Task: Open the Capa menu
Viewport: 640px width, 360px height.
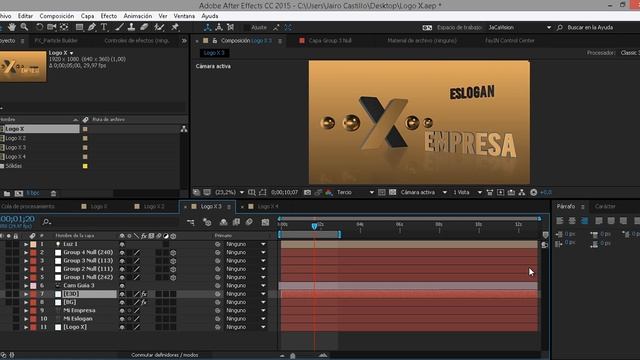Action: tap(87, 16)
